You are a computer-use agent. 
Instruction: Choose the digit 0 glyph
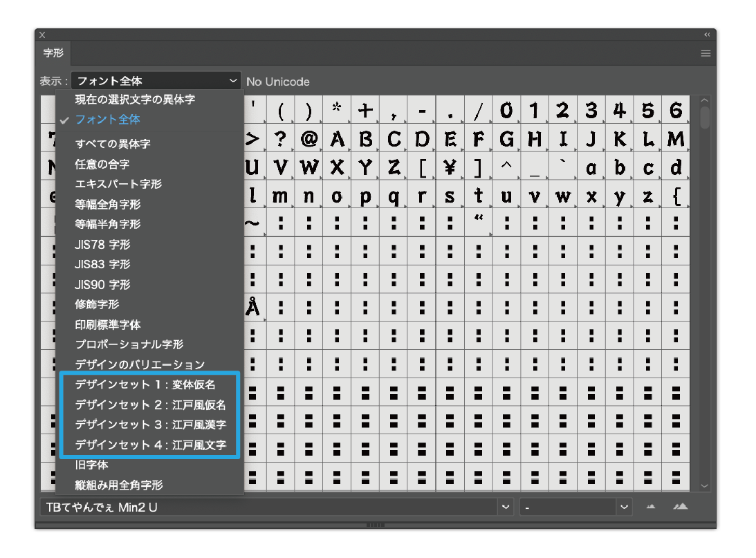pyautogui.click(x=507, y=111)
